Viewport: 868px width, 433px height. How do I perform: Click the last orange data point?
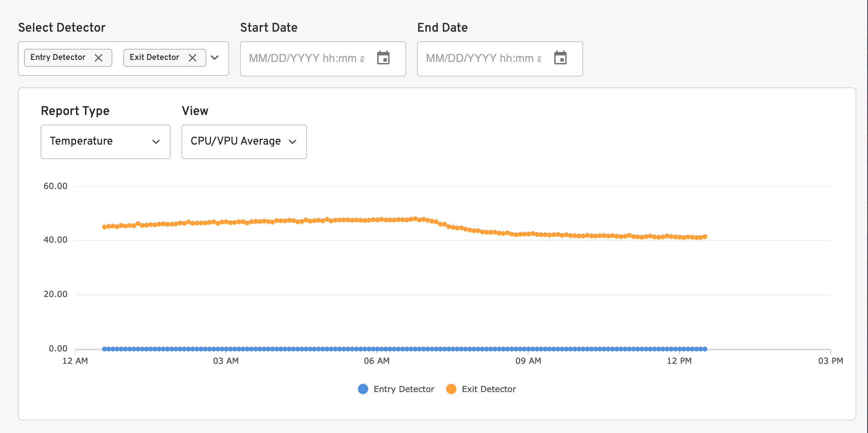(x=705, y=236)
